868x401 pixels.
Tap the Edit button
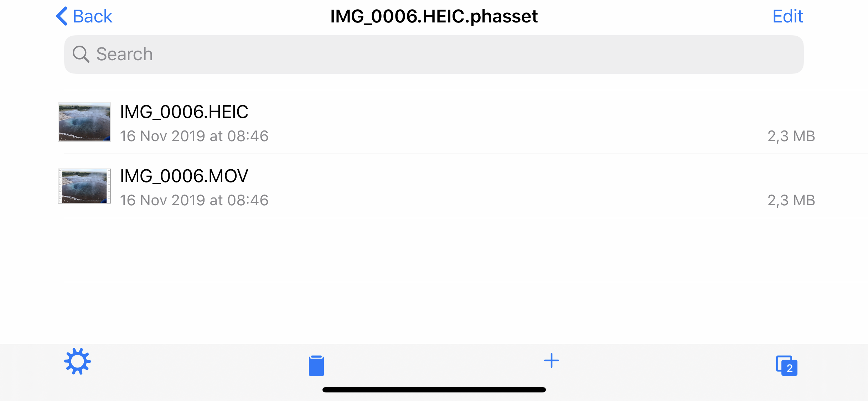788,16
